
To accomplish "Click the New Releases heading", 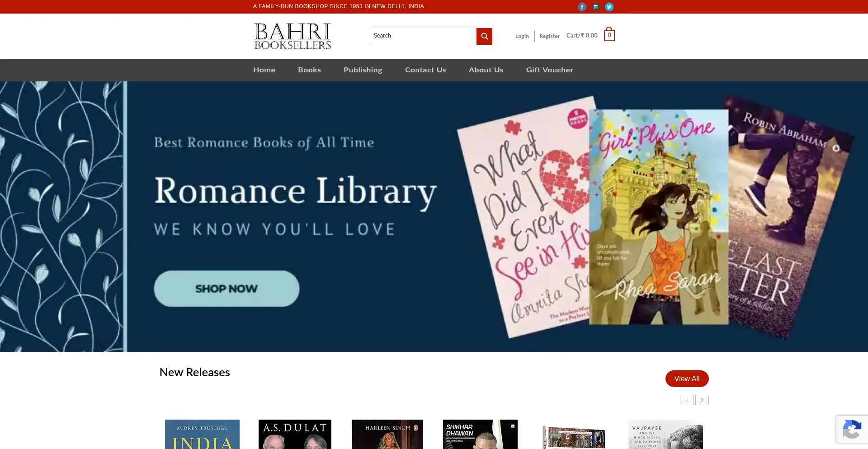I will point(194,372).
